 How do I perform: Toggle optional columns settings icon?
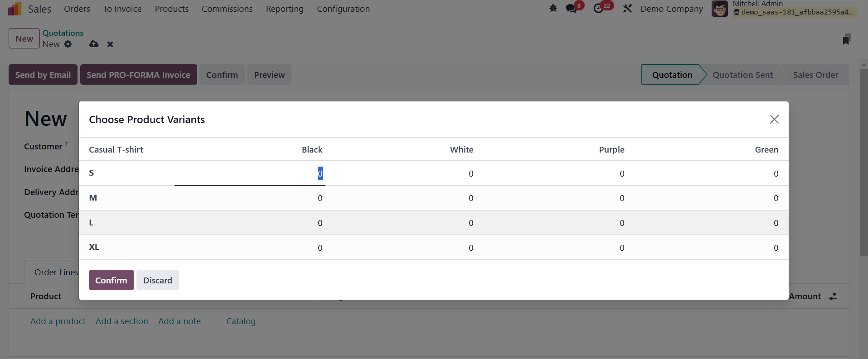click(x=833, y=296)
